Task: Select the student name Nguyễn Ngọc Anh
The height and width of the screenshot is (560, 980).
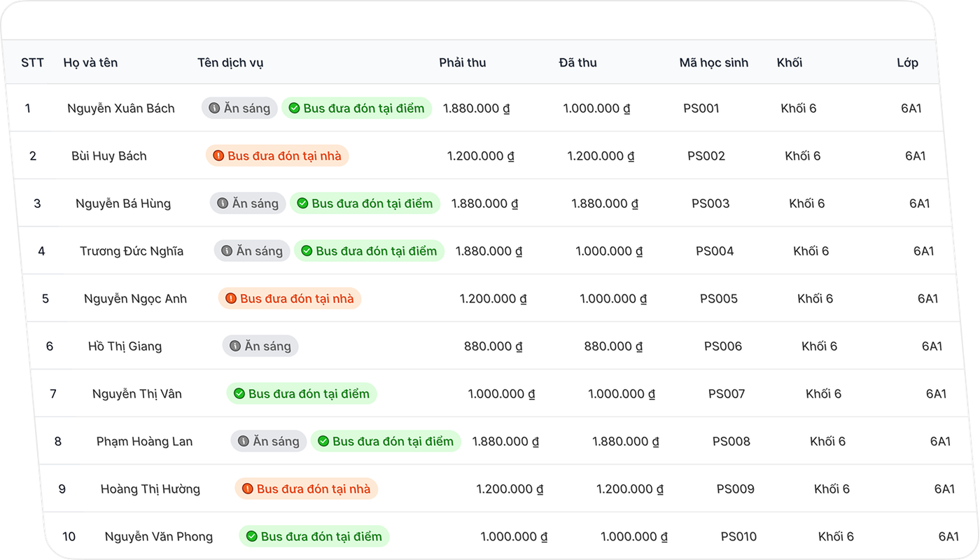Action: pyautogui.click(x=136, y=299)
